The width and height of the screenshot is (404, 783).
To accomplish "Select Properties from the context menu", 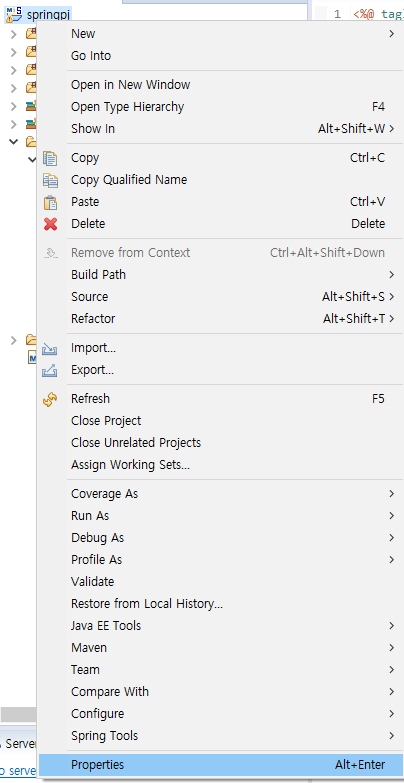I will pyautogui.click(x=221, y=765).
